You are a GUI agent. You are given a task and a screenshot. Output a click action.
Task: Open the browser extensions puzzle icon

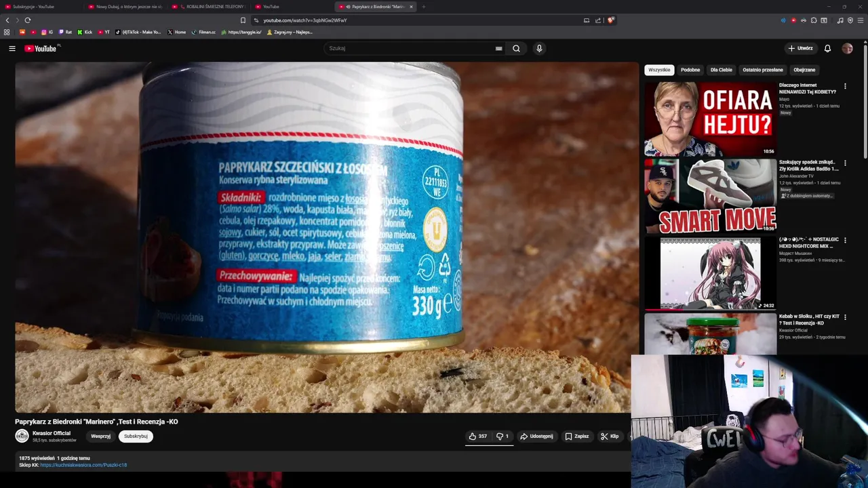[x=814, y=20]
